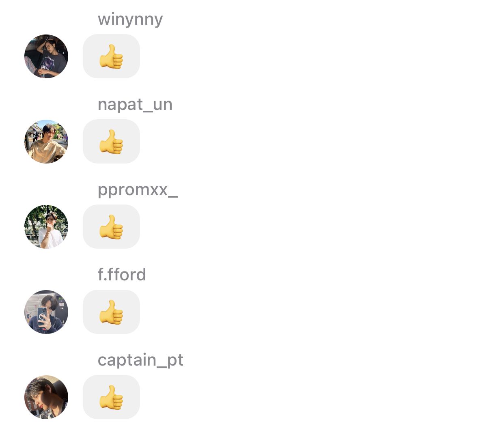Open napat_un's profile avatar
The width and height of the screenshot is (504, 437).
click(46, 142)
